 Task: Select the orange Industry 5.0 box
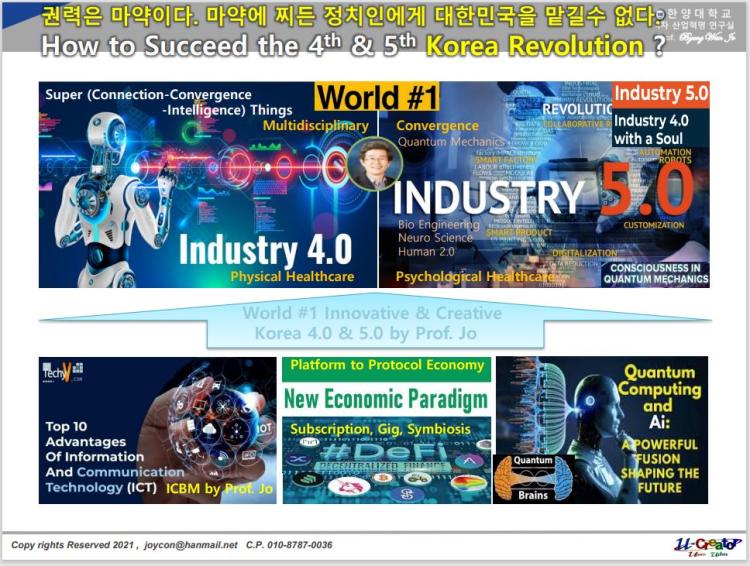tap(660, 93)
